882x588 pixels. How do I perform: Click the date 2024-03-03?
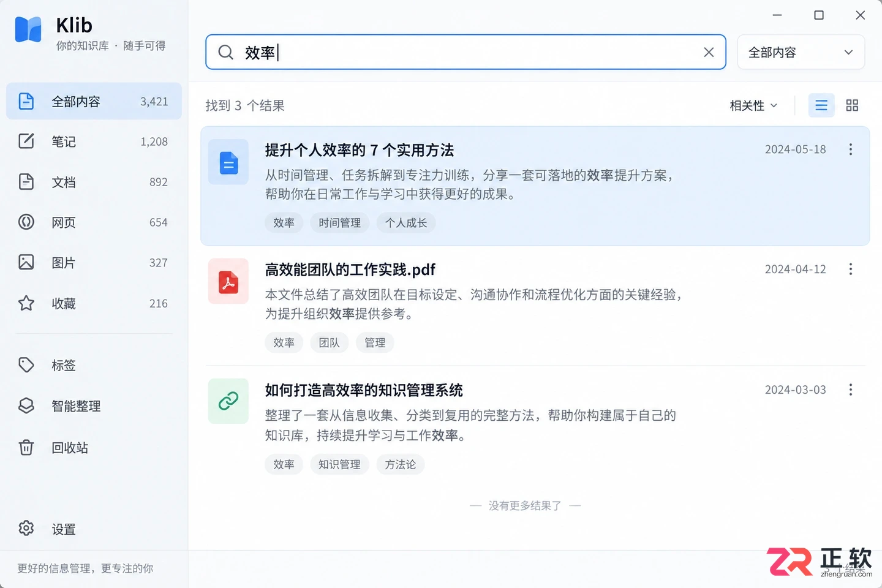tap(795, 390)
